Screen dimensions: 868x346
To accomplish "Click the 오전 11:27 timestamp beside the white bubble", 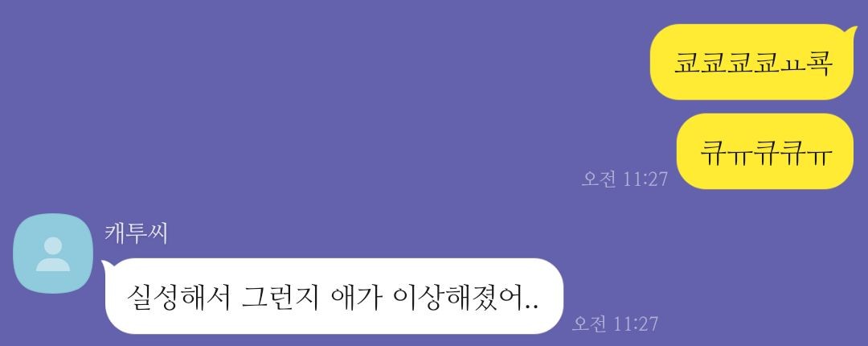I will pos(615,323).
